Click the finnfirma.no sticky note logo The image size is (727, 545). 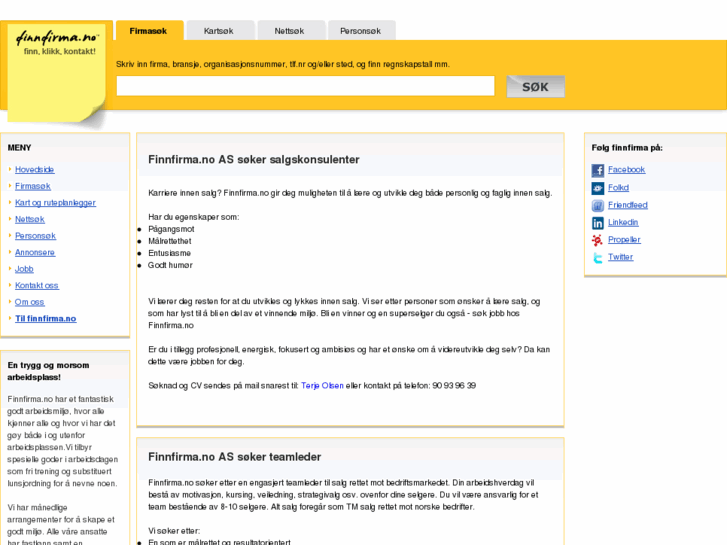click(57, 73)
